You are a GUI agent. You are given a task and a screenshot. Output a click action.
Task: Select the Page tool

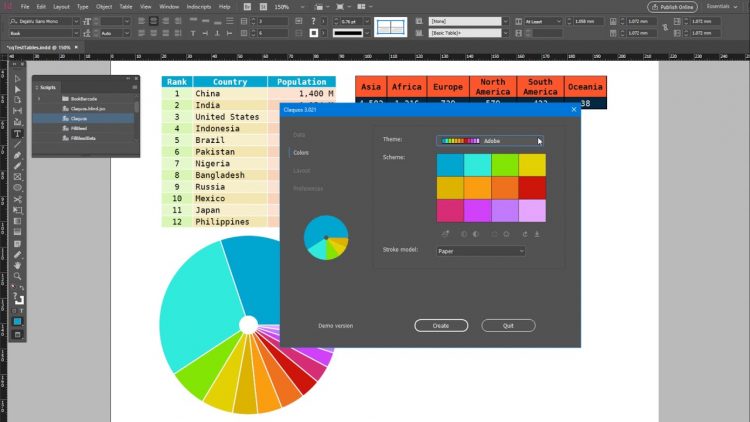tap(18, 100)
